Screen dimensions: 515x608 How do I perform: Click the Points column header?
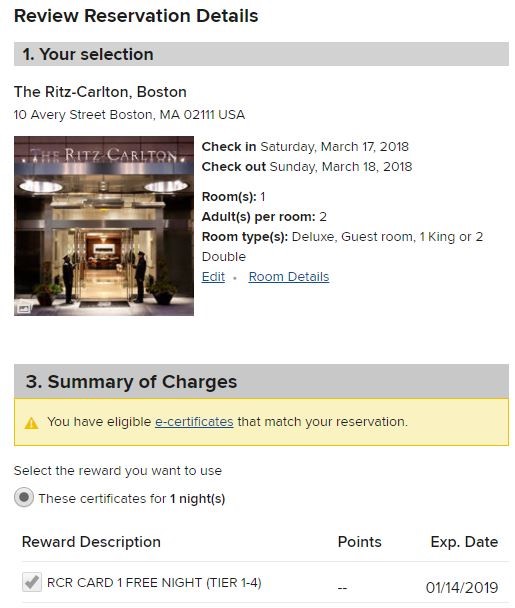359,542
